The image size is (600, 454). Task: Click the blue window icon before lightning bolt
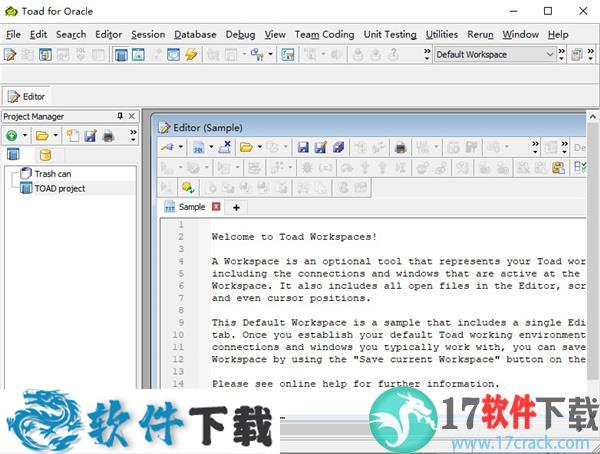173,55
